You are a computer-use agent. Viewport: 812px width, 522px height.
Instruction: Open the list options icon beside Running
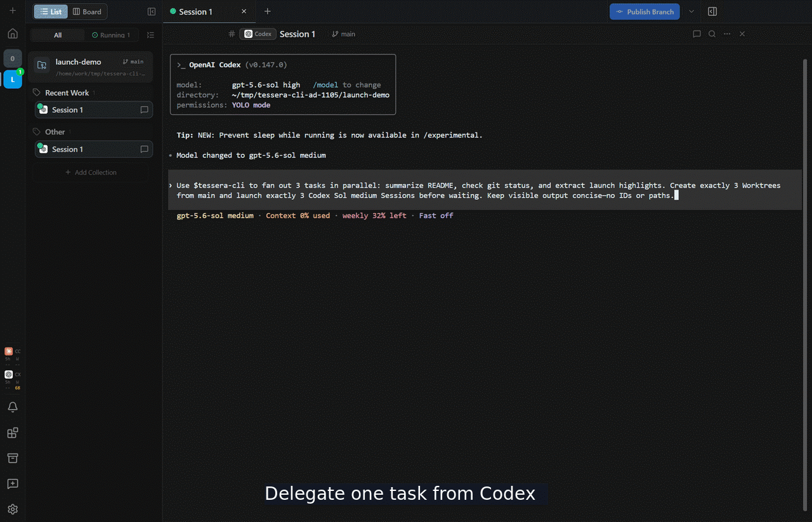point(150,35)
